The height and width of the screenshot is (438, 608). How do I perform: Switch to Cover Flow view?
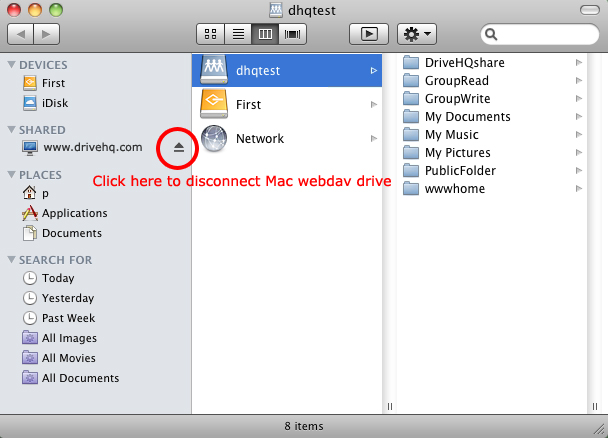[293, 33]
